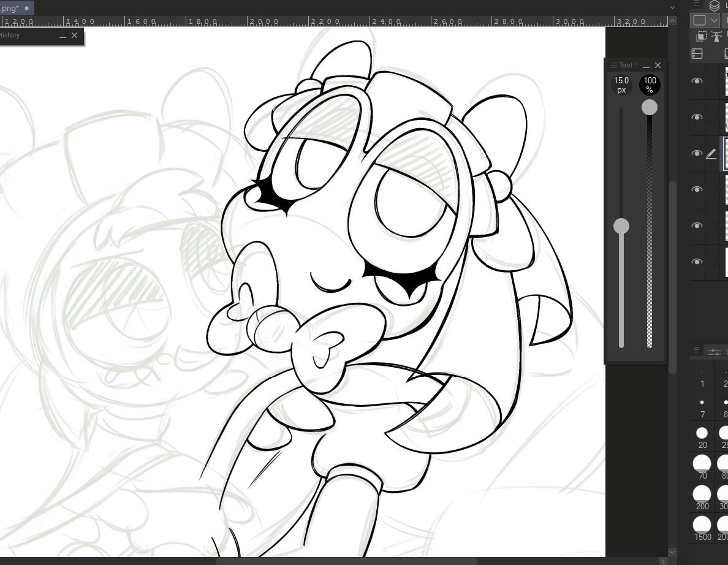The height and width of the screenshot is (565, 728).
Task: Open the Layer palette menu icon
Action: tap(696, 3)
